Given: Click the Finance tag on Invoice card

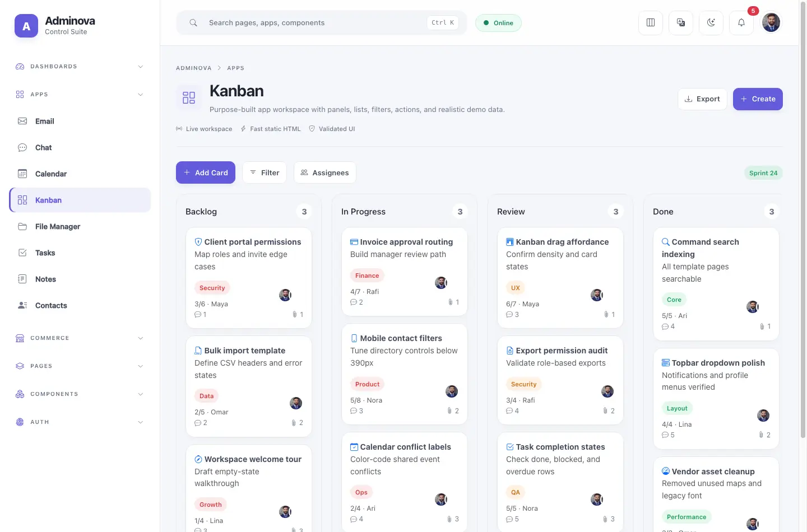Looking at the screenshot, I should 367,276.
